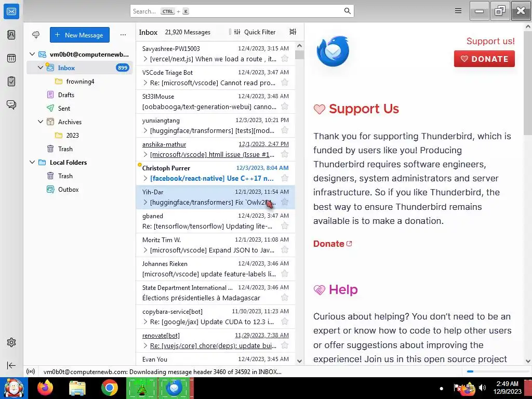Click the volume speaker tray icon
The image size is (532, 399).
coord(482,388)
